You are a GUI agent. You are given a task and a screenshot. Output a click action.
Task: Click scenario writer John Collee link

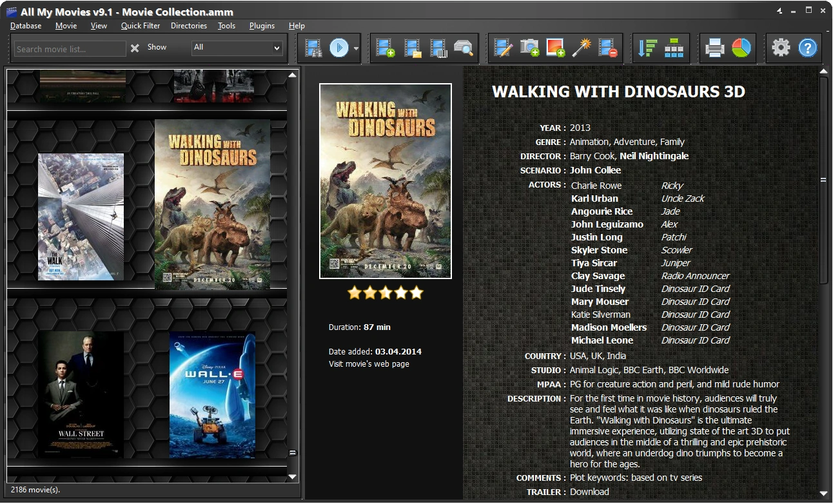595,170
